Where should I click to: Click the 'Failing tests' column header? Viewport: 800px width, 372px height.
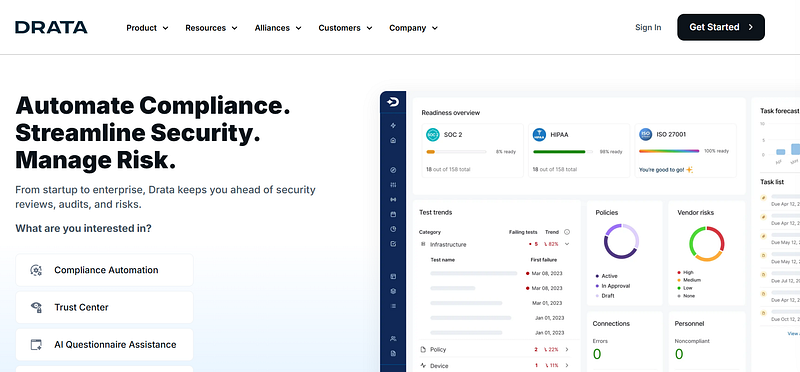click(x=523, y=232)
